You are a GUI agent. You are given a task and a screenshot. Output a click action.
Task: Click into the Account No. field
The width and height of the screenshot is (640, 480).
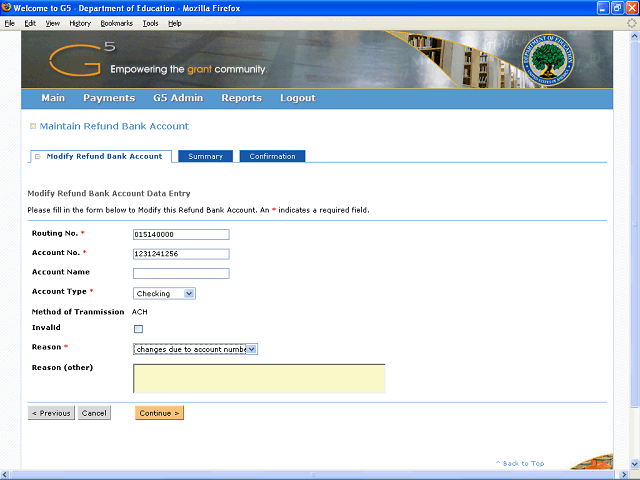(x=181, y=254)
